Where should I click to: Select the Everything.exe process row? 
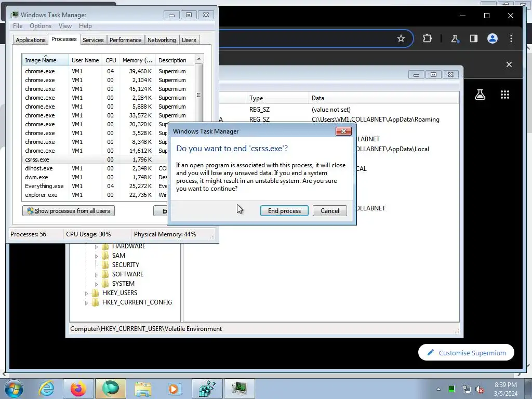(95, 186)
